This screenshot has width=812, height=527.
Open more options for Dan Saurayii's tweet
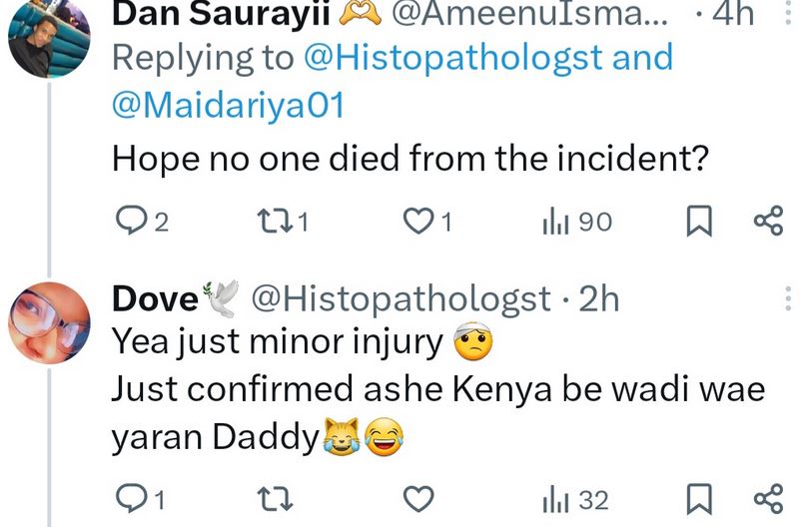point(789,13)
